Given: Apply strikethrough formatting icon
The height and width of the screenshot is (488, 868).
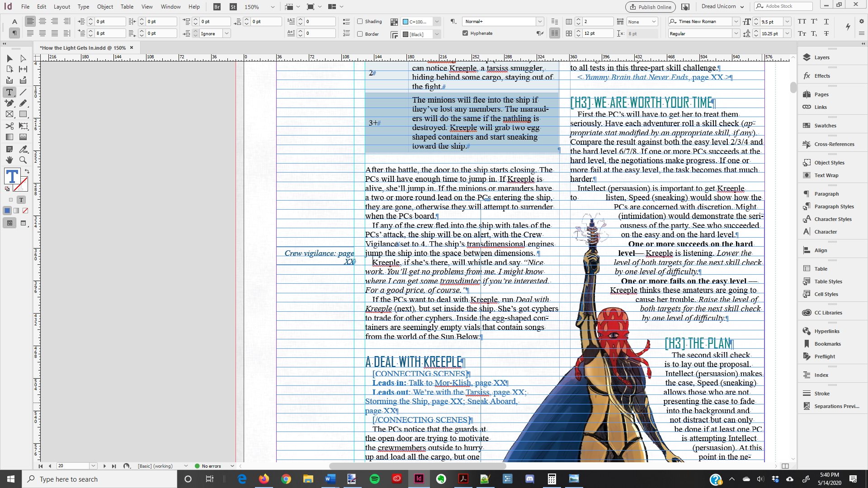Looking at the screenshot, I should [x=826, y=33].
